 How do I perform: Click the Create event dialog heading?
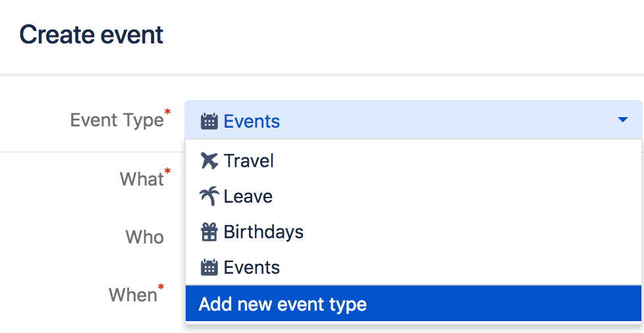[x=91, y=34]
